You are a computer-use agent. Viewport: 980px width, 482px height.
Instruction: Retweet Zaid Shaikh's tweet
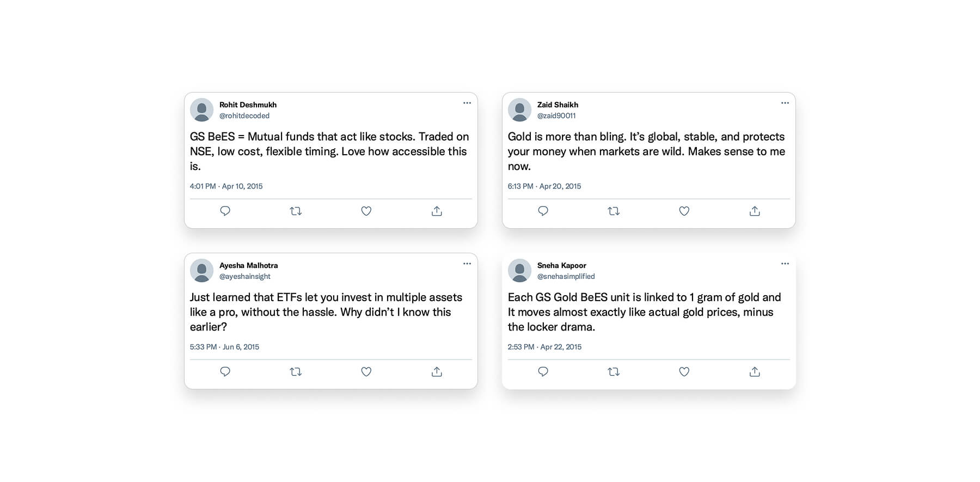[614, 211]
